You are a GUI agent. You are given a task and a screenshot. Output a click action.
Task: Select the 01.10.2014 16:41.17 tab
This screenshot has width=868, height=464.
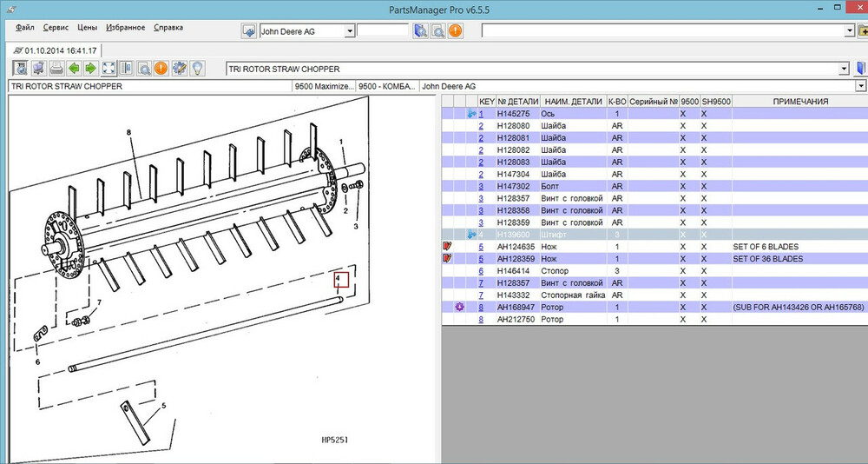tap(54, 50)
